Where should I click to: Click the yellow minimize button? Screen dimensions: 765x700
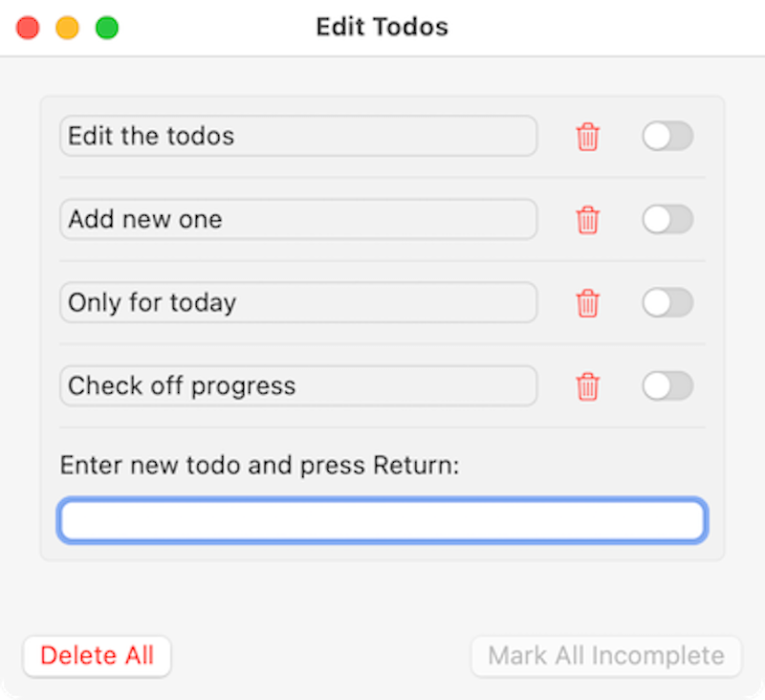(x=67, y=28)
